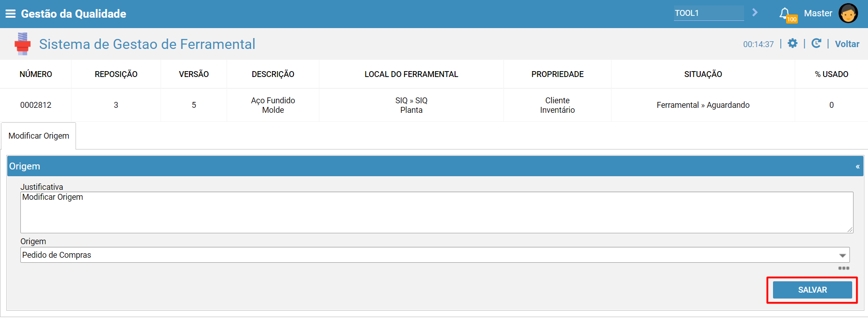The image size is (868, 318).
Task: Open the hamburger navigation menu
Action: [10, 14]
